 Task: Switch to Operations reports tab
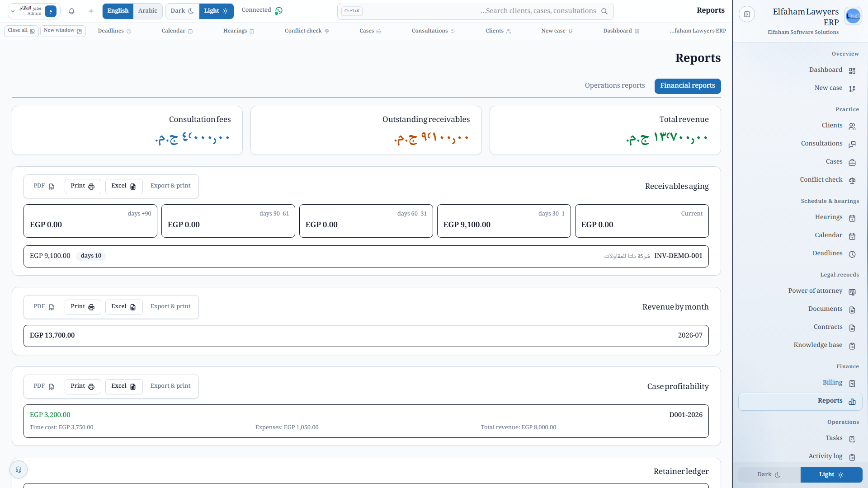(x=615, y=86)
